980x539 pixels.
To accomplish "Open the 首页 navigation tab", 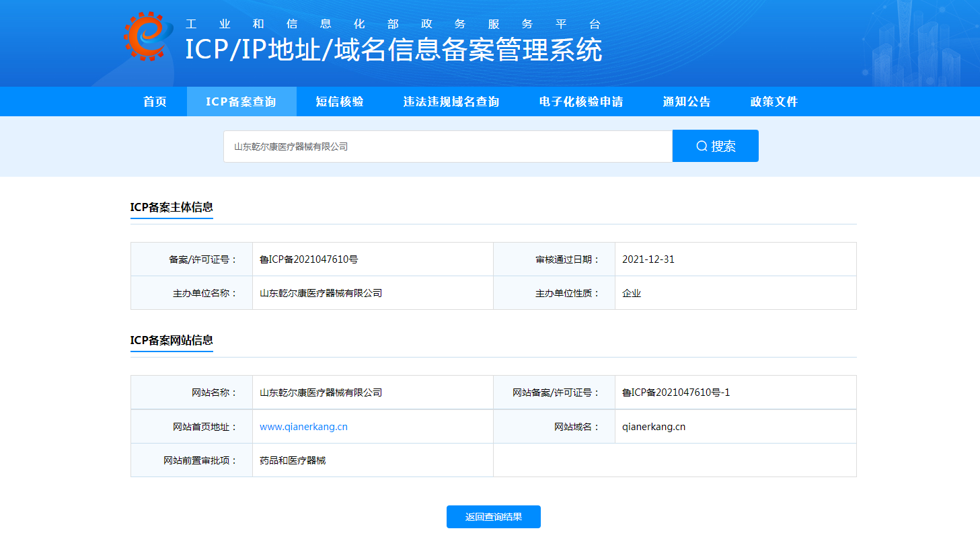I will 155,101.
